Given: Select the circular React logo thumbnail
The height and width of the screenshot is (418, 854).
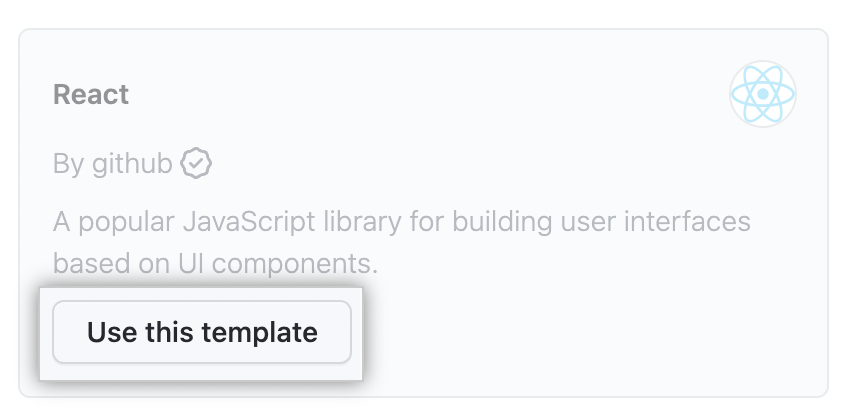Looking at the screenshot, I should click(763, 95).
